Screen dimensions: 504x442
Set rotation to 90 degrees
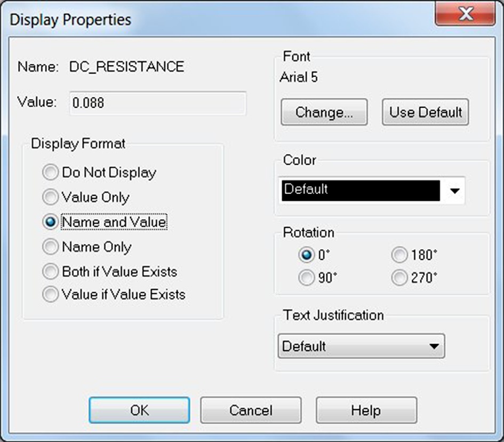[x=307, y=278]
